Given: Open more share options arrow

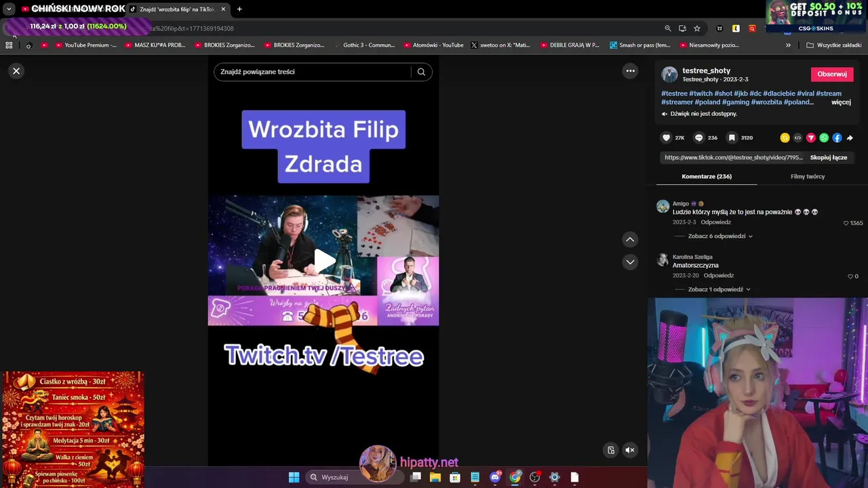Looking at the screenshot, I should [x=850, y=138].
